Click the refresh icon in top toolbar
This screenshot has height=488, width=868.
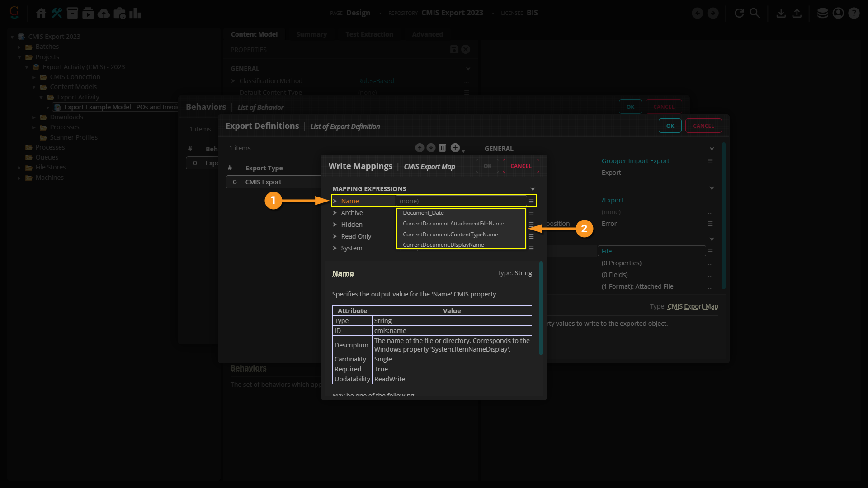point(739,13)
